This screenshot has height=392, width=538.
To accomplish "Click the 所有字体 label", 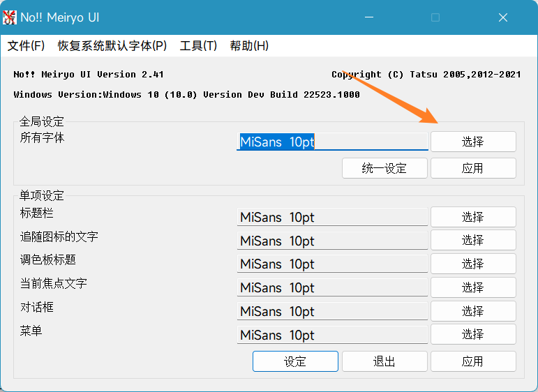I will click(x=42, y=138).
